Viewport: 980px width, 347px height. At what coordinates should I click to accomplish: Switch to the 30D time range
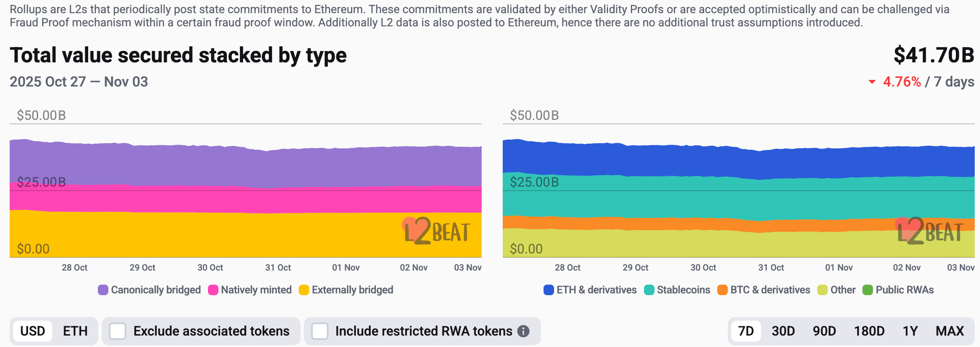coord(783,331)
